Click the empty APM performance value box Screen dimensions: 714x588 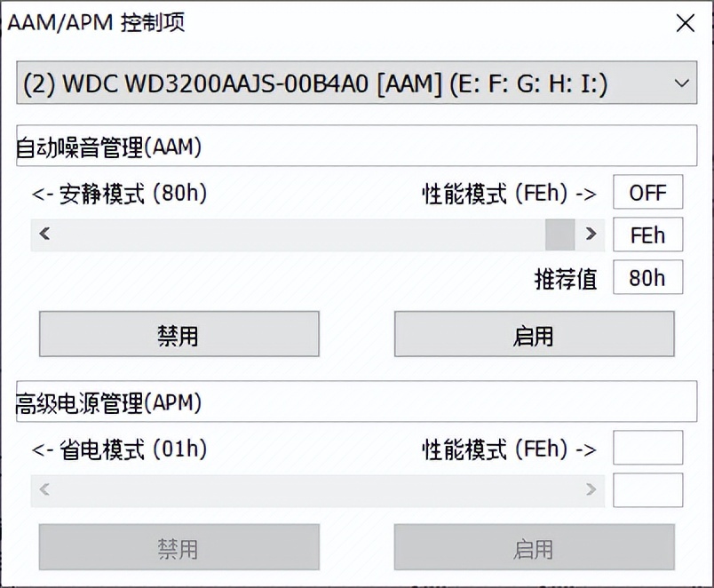pyautogui.click(x=648, y=449)
